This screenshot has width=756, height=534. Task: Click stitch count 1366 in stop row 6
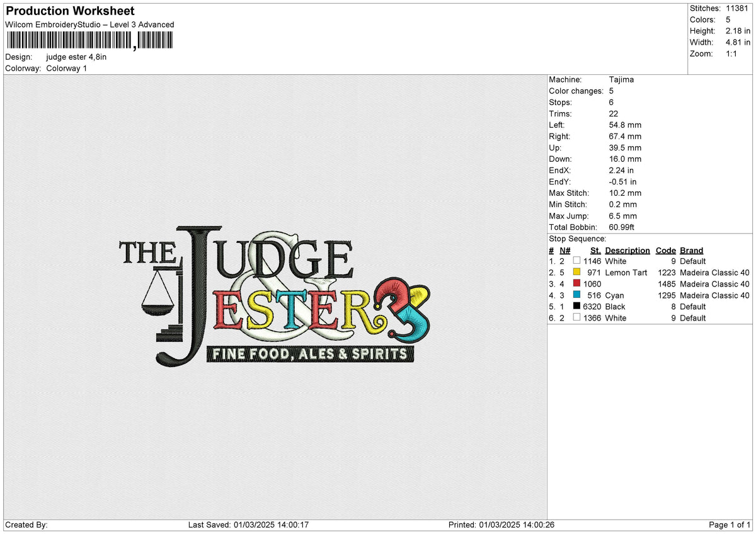click(592, 317)
